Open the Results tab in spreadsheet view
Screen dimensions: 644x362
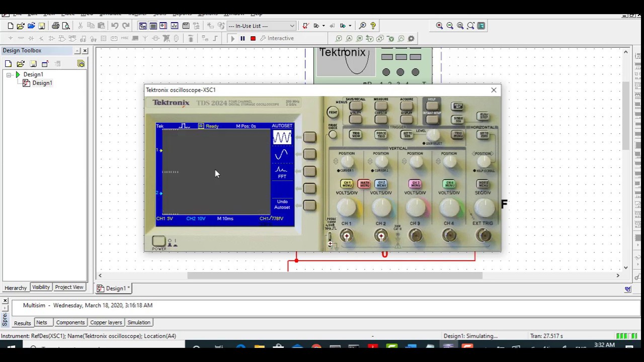pyautogui.click(x=22, y=323)
